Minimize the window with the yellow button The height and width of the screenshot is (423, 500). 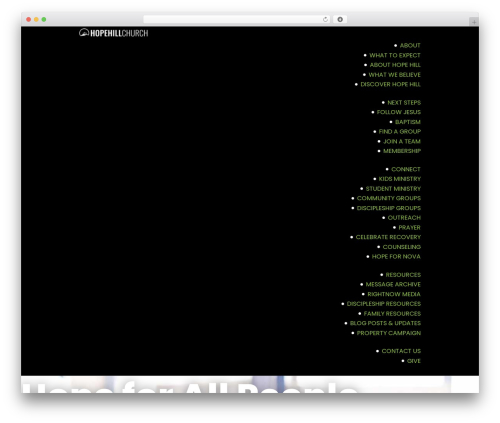coord(36,19)
